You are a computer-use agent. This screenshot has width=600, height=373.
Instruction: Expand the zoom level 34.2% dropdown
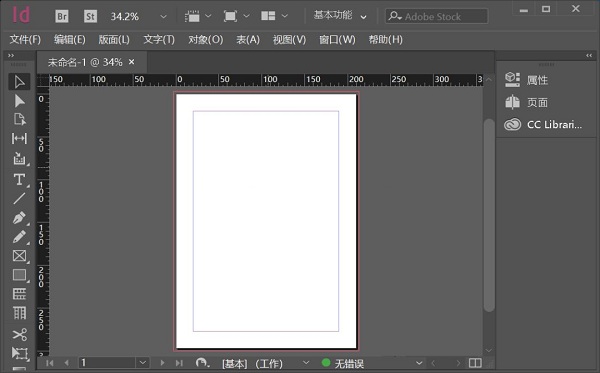(x=163, y=16)
